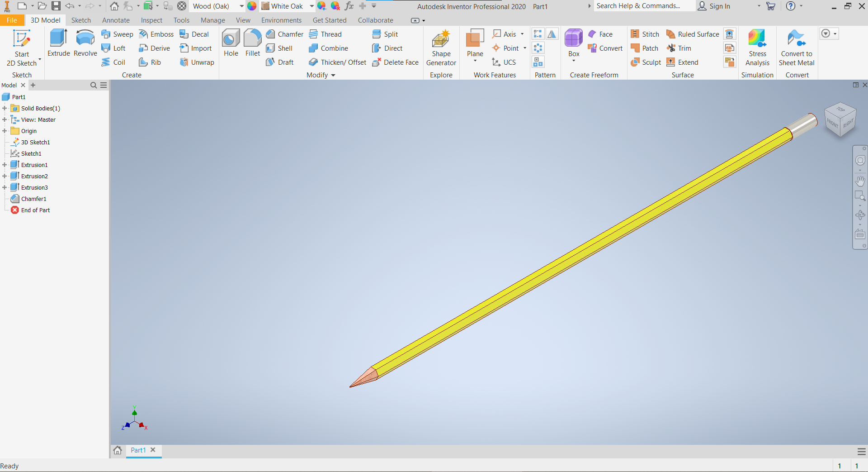Expand the Extrusion2 feature node
This screenshot has width=868, height=472.
point(5,176)
